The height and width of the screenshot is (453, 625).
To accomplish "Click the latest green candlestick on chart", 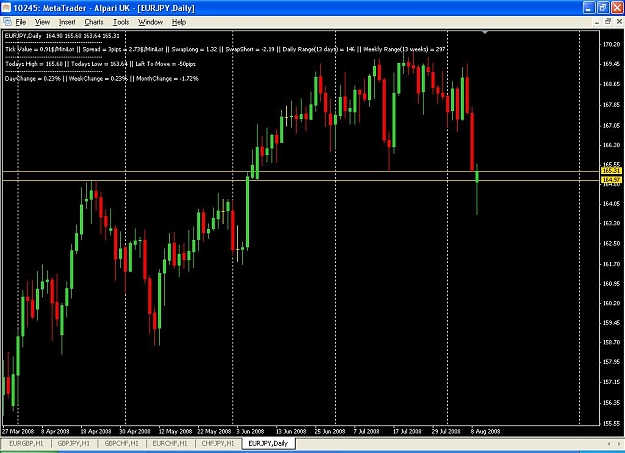I will point(477,177).
